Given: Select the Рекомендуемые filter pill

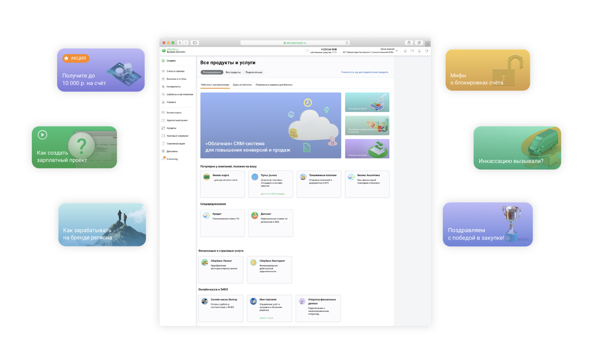Looking at the screenshot, I should (x=212, y=72).
